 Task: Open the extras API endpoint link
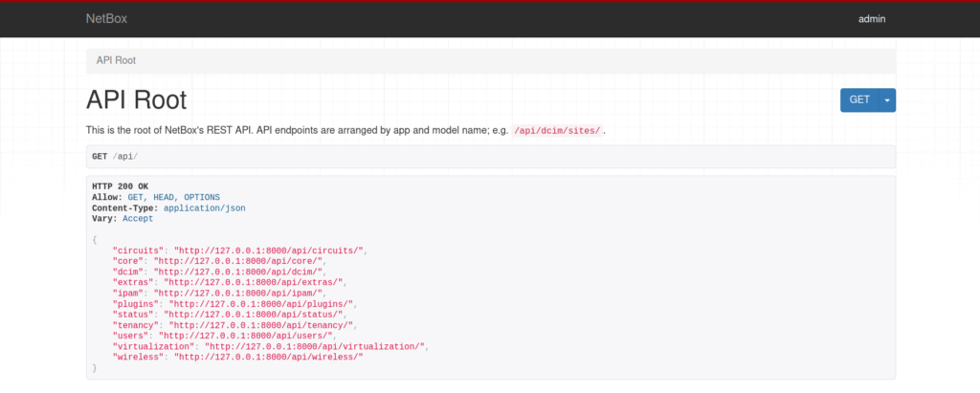click(x=254, y=282)
